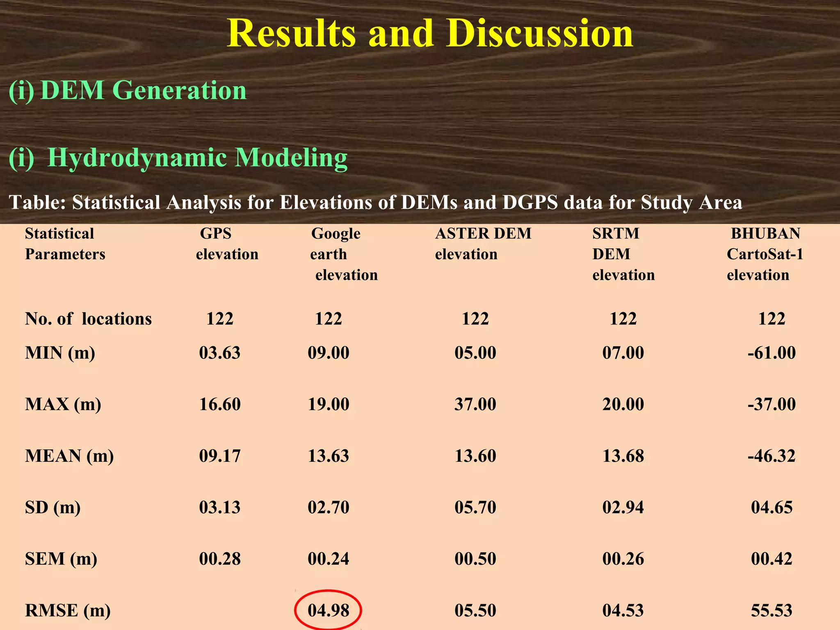
Task: Select the 'SD (m)' row label
Action: pos(52,508)
